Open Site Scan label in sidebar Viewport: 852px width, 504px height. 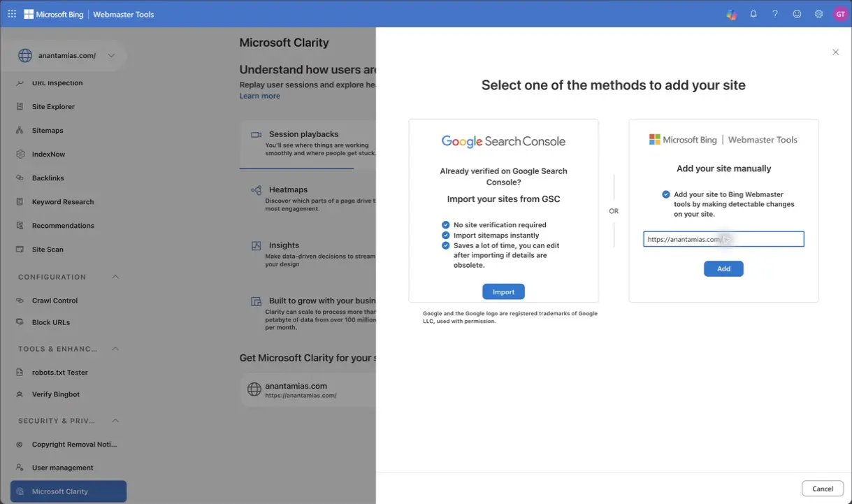48,249
